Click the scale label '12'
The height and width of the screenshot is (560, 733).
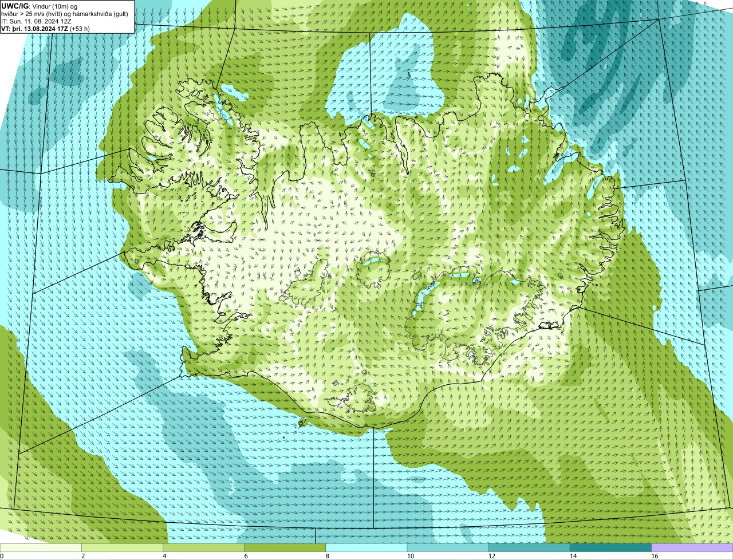pos(491,556)
